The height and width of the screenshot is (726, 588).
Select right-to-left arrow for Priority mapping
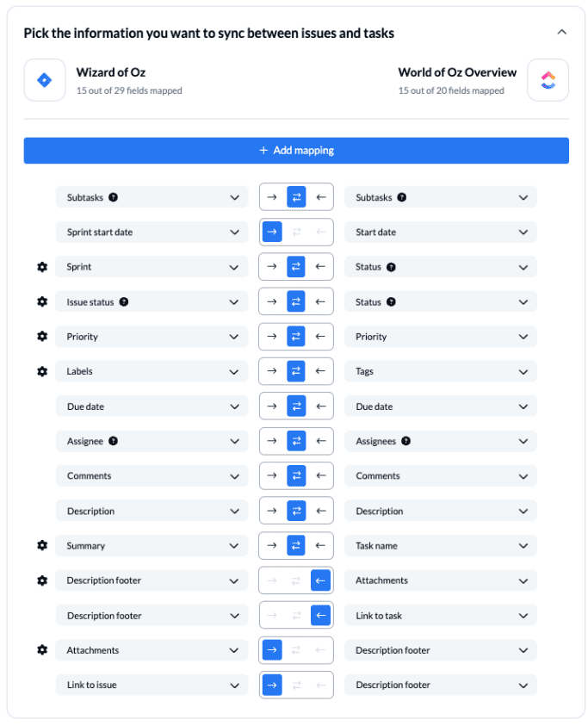click(320, 336)
